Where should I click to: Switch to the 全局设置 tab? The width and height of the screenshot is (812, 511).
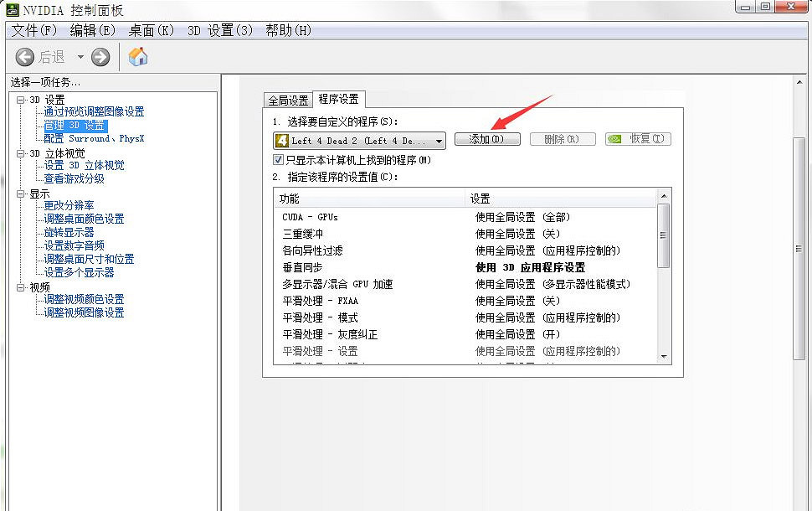[x=288, y=100]
